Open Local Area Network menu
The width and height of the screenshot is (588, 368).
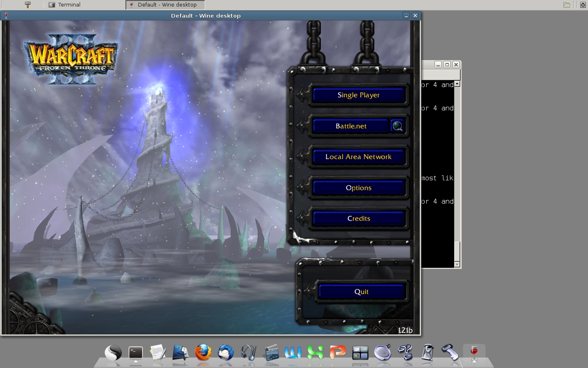click(x=359, y=157)
